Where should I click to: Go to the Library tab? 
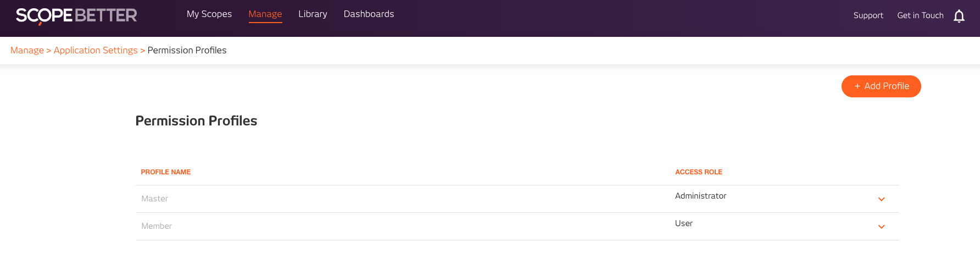[313, 14]
